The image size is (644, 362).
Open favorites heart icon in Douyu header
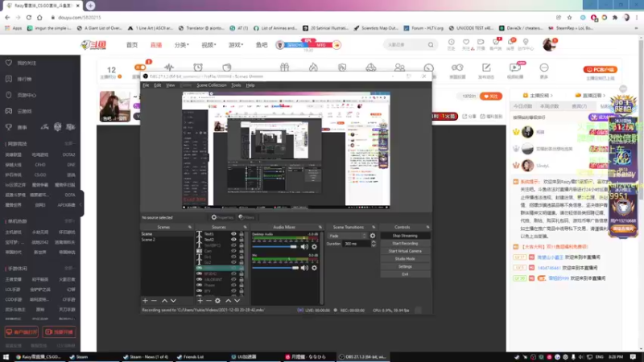pos(466,43)
